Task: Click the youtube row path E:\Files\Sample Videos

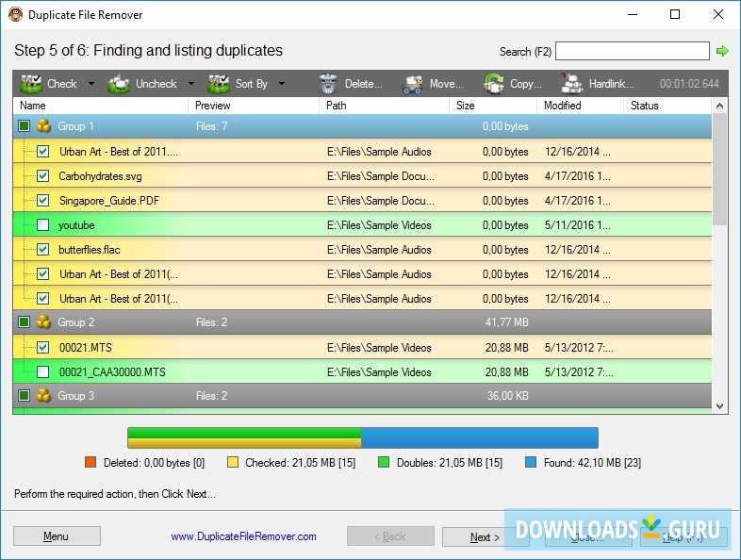Action: (x=379, y=225)
